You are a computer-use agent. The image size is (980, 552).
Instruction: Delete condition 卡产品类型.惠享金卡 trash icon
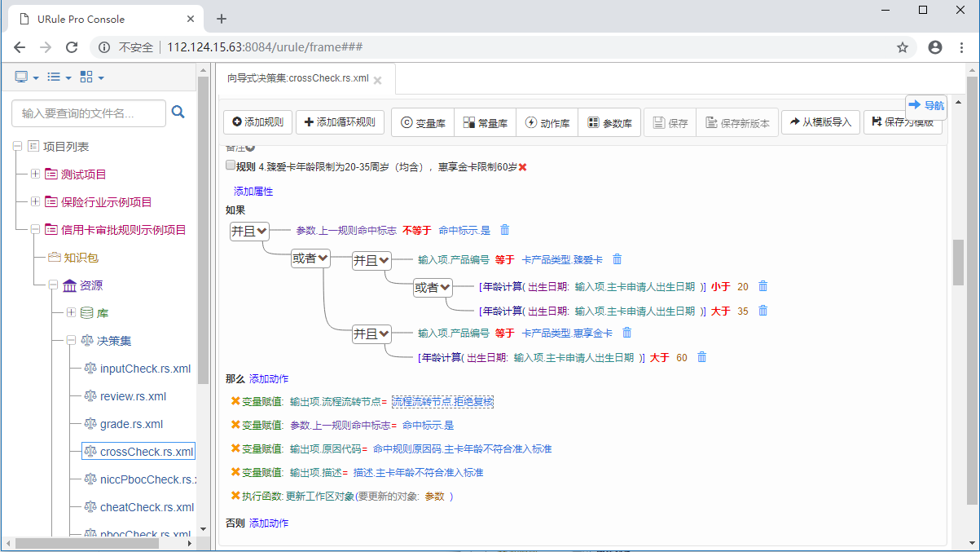tap(627, 333)
